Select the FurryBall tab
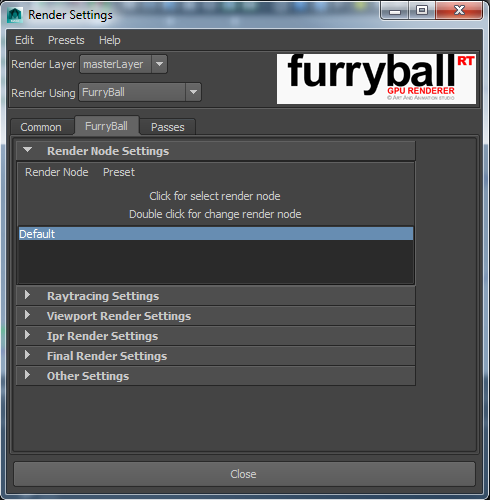 (106, 126)
